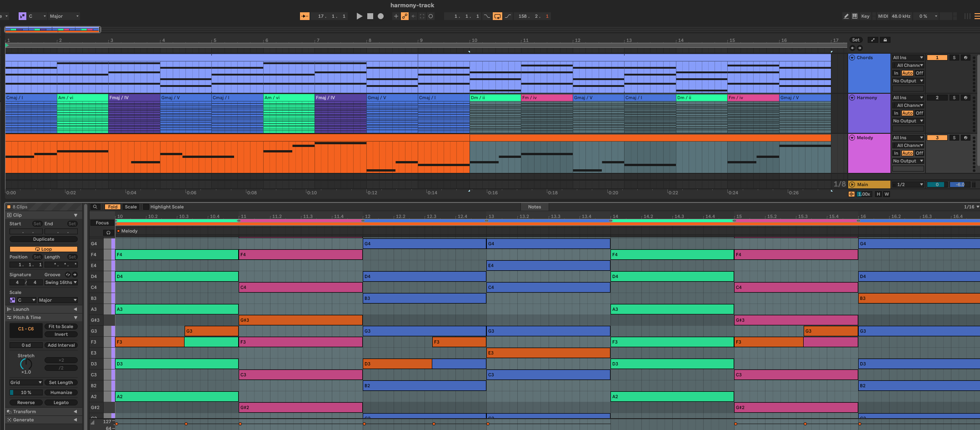Screen dimensions: 980x430
Task: Toggle the computer MIDI keyboard icon
Action: (x=855, y=16)
